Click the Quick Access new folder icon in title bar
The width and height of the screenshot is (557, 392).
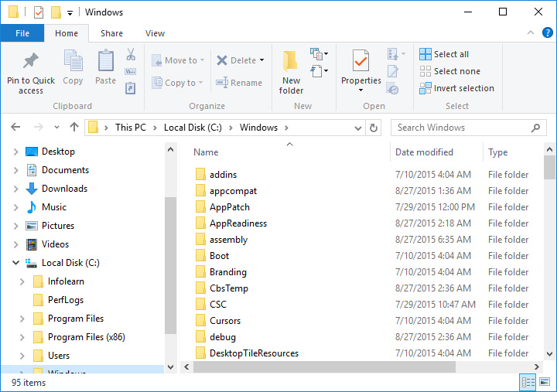point(56,12)
